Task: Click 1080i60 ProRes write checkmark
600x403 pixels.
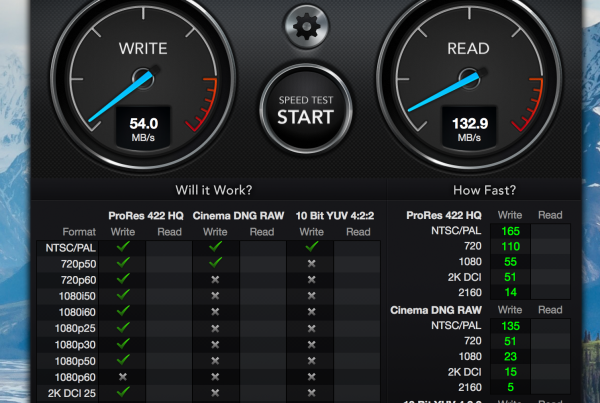Action: pyautogui.click(x=123, y=311)
